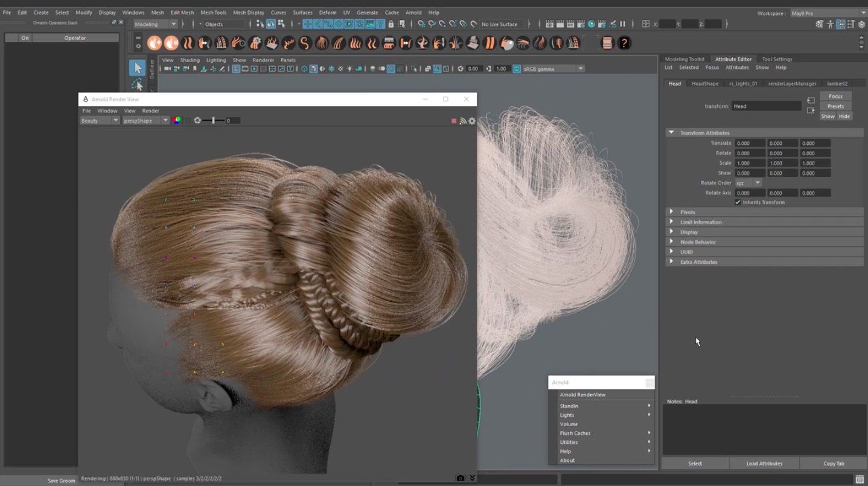
Task: Click the first round Ornatrix shelf icon
Action: 155,43
